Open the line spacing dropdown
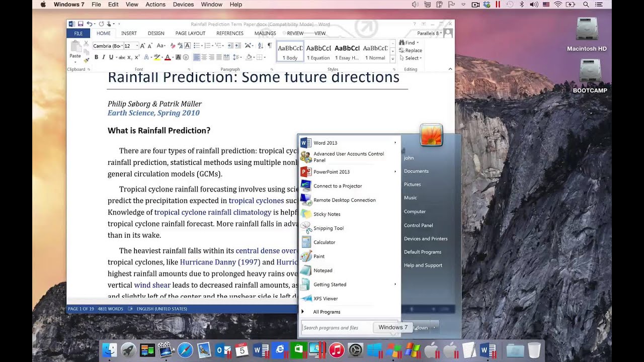 point(237,57)
